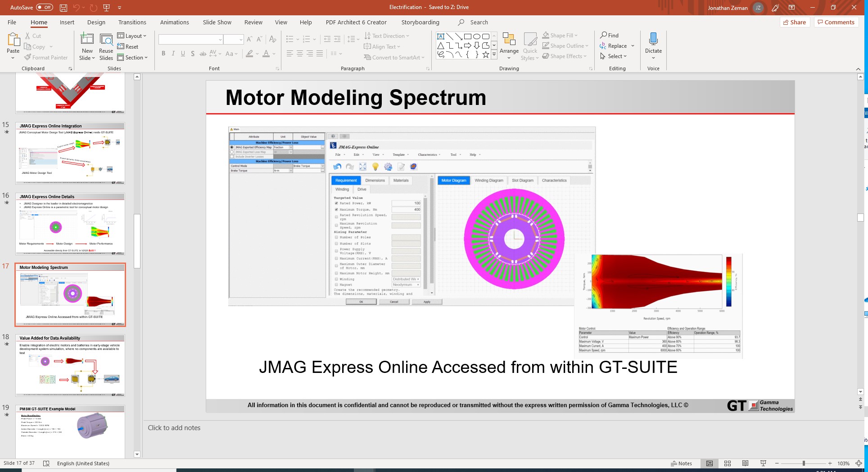868x472 pixels.
Task: Select the Oval shape in gallery
Action: click(477, 36)
